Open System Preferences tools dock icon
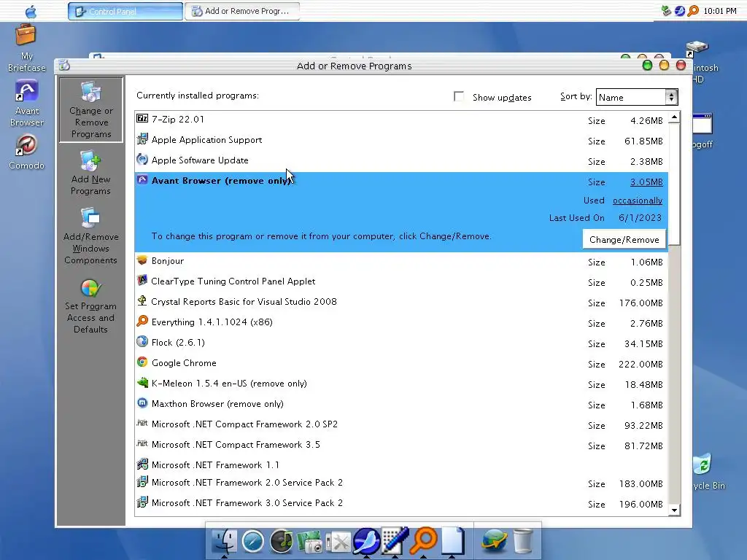747x560 pixels. 338,542
